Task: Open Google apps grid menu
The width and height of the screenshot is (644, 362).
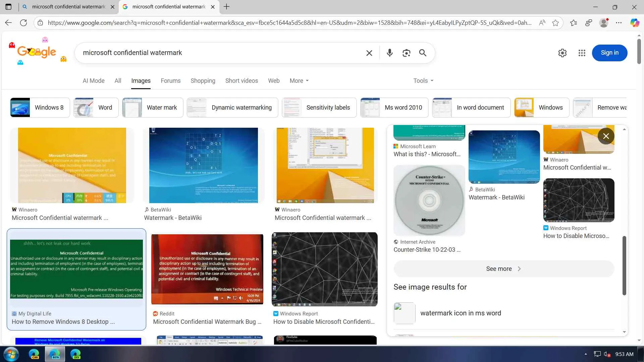Action: pyautogui.click(x=582, y=53)
